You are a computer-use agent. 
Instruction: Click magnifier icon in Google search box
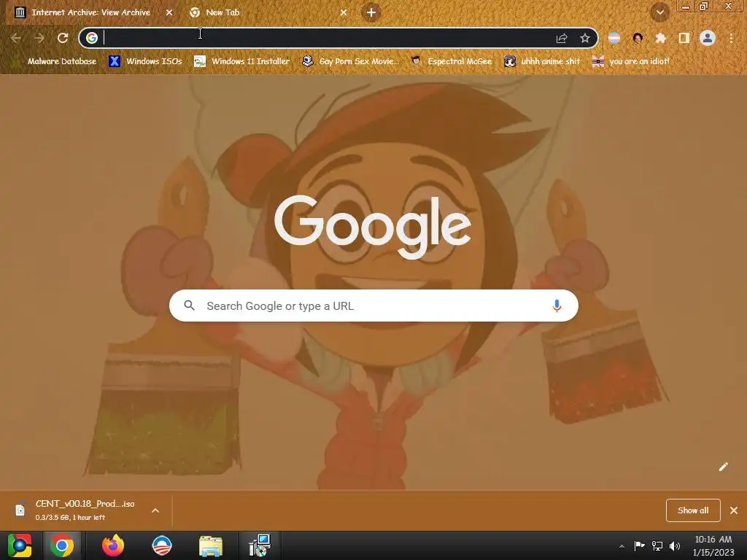point(189,306)
